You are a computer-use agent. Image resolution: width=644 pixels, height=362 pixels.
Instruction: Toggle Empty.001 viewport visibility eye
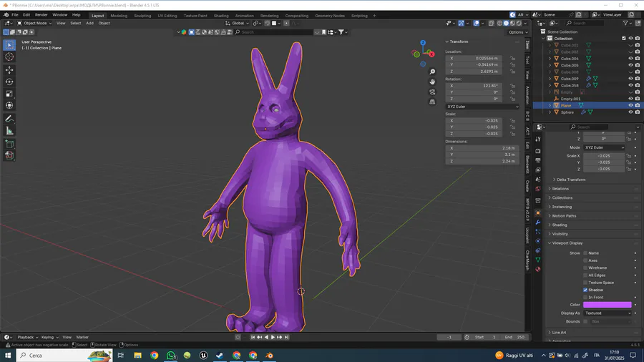(x=630, y=99)
